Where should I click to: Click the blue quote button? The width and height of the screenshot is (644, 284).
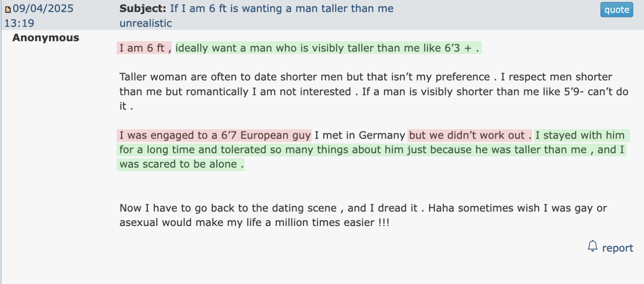pyautogui.click(x=616, y=10)
